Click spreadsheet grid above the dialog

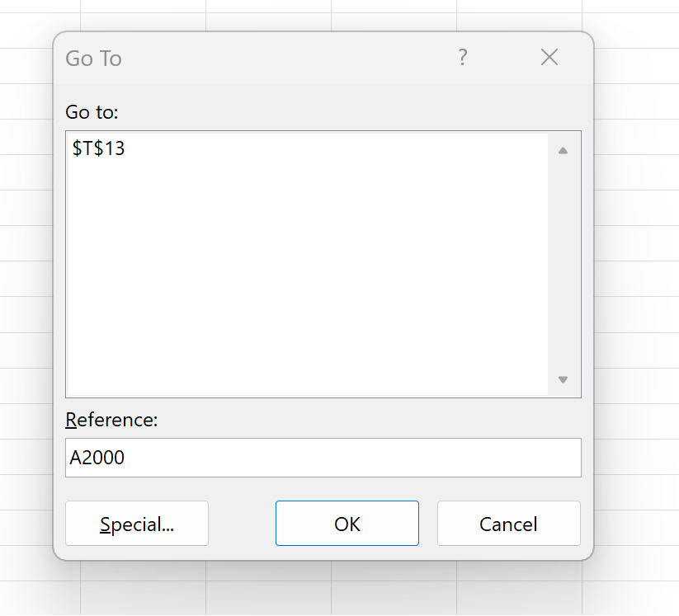(330, 15)
